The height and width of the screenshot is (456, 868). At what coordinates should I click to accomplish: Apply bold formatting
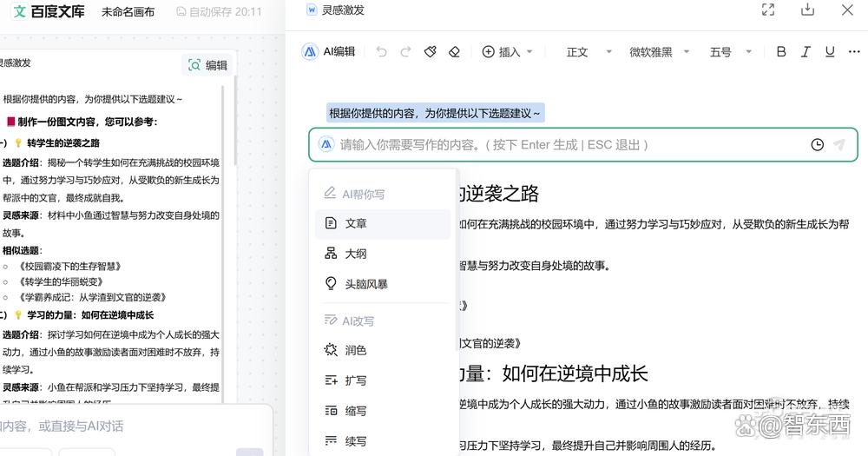click(x=781, y=51)
